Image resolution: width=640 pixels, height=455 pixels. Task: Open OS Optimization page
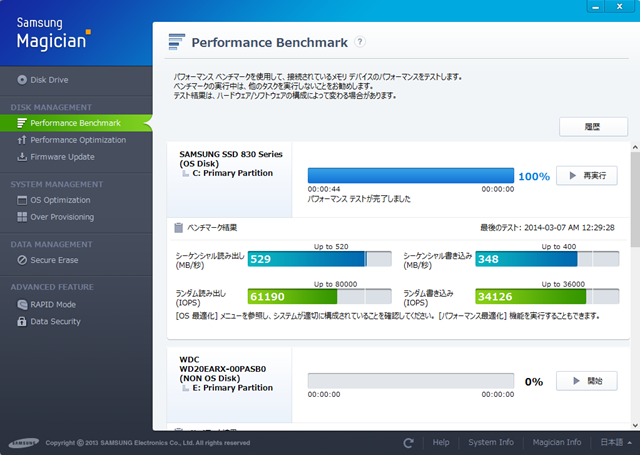pos(54,200)
